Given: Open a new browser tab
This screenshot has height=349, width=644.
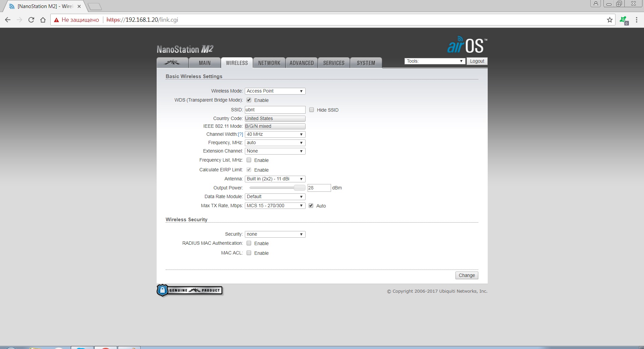Looking at the screenshot, I should (95, 6).
